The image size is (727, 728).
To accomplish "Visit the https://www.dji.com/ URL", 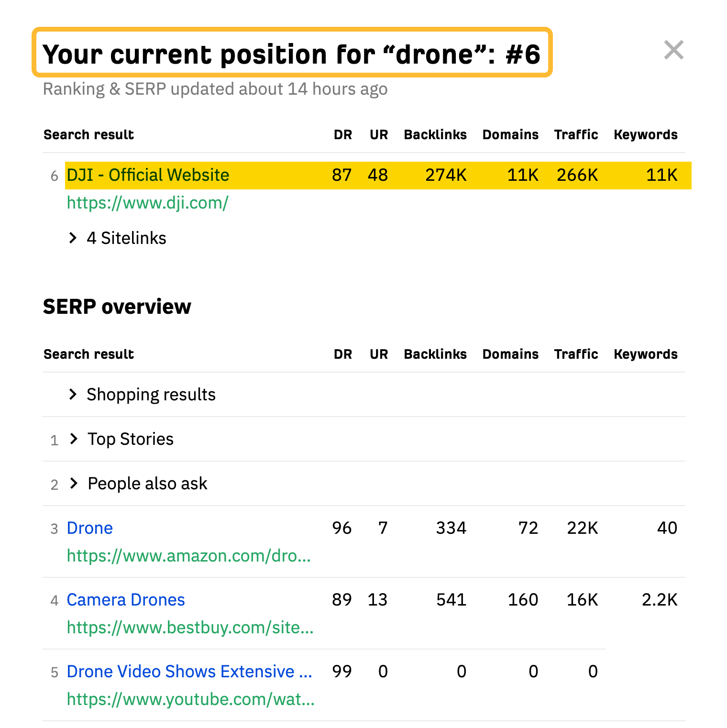I will point(147,203).
